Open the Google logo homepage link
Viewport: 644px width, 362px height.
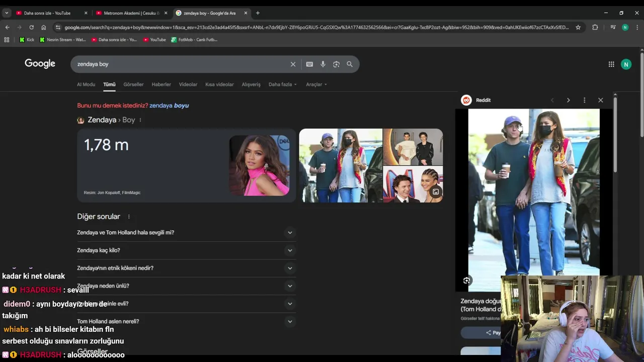click(x=40, y=64)
